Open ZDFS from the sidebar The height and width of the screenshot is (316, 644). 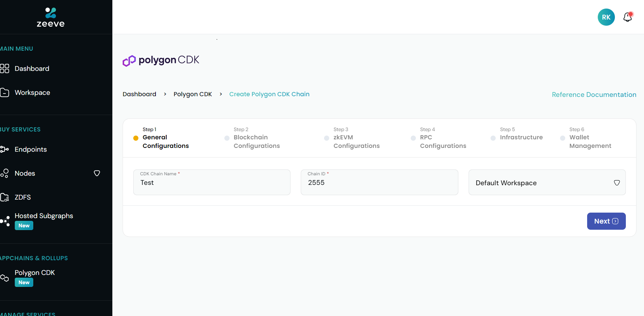point(22,197)
